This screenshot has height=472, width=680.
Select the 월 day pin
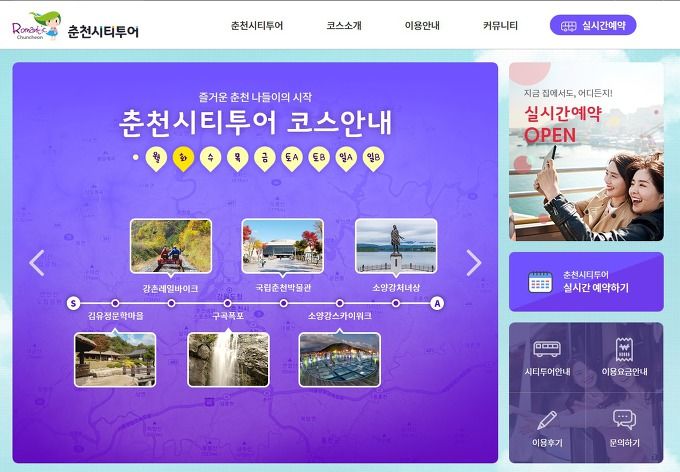pyautogui.click(x=156, y=158)
